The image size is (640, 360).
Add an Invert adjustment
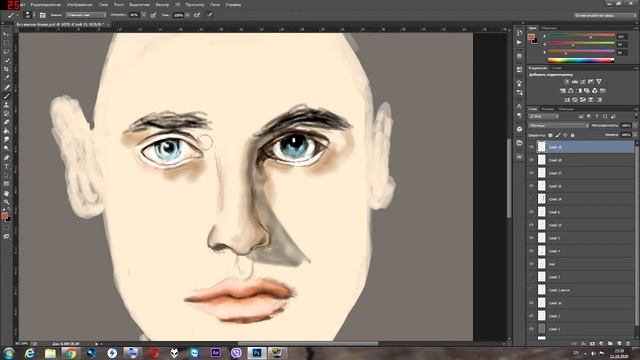pyautogui.click(x=567, y=100)
